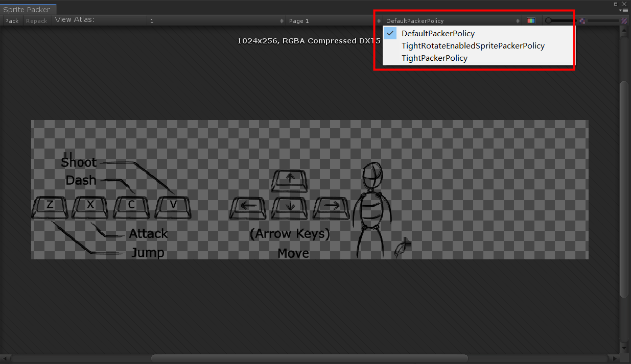
Task: Click the small checkered mipmap icon left of the mip slider
Action: (582, 20)
